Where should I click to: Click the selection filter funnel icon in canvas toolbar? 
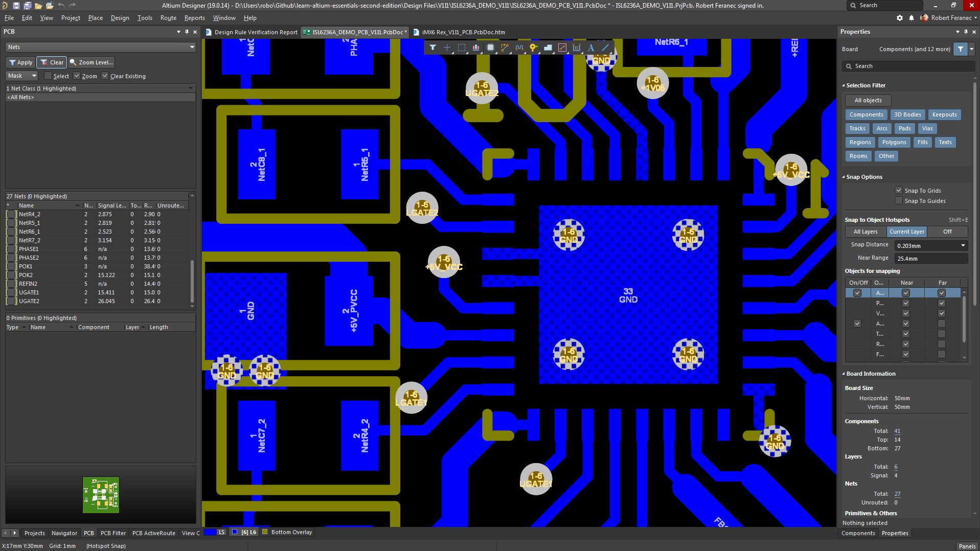(432, 48)
